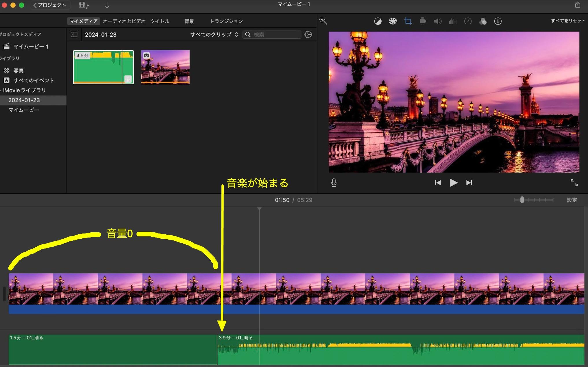This screenshot has width=588, height=367.
Task: Click the share export icon
Action: coord(578,5)
